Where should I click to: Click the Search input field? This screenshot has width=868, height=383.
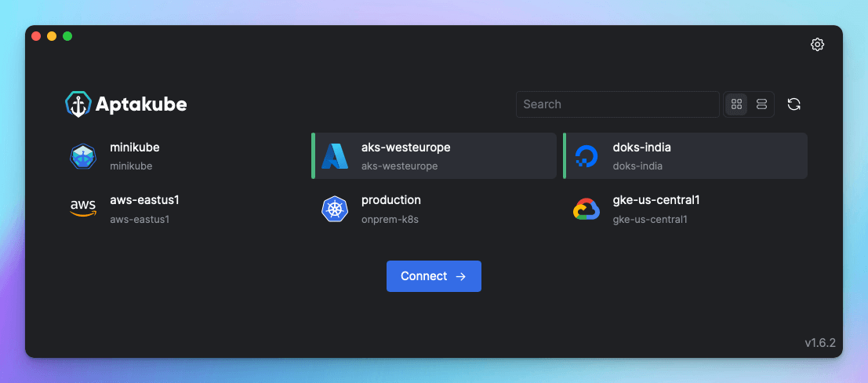(617, 104)
